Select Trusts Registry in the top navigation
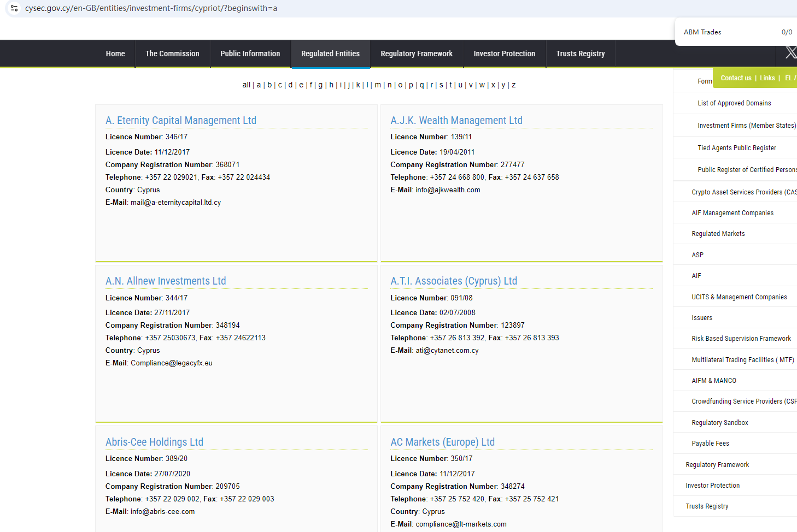The height and width of the screenshot is (532, 797). click(580, 54)
